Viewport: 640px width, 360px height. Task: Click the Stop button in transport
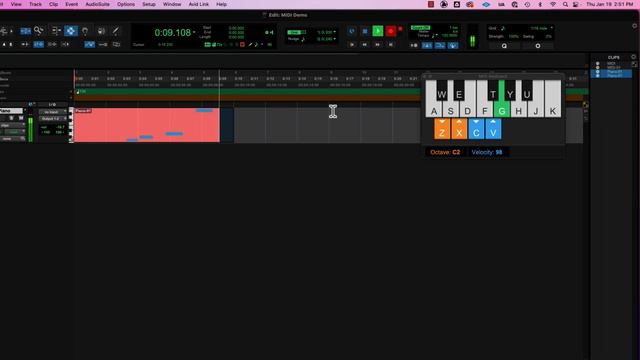click(365, 31)
